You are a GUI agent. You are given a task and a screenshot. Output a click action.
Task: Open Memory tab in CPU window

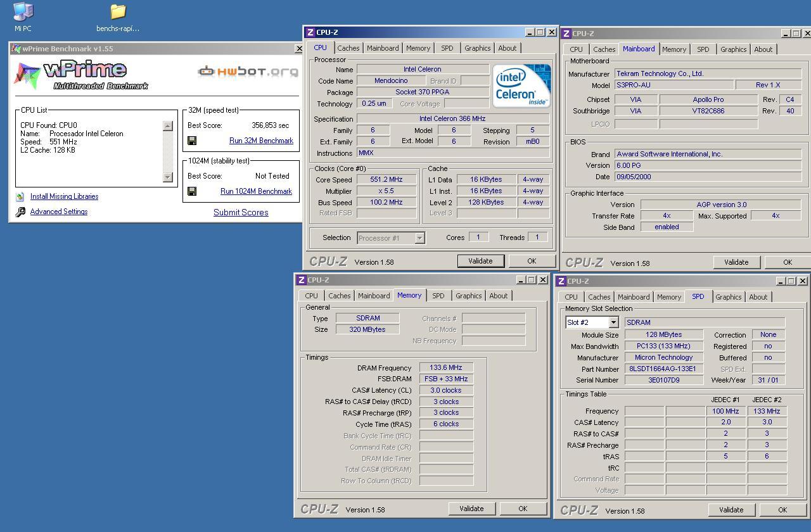point(418,48)
